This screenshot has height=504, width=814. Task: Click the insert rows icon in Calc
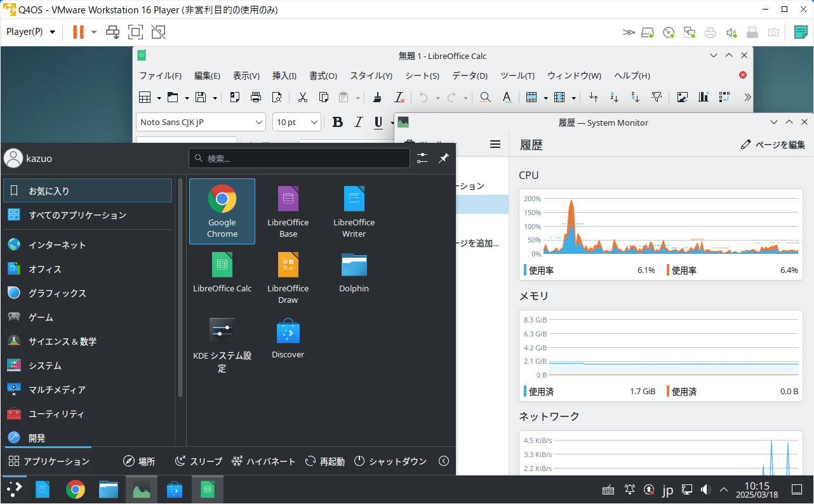click(532, 97)
